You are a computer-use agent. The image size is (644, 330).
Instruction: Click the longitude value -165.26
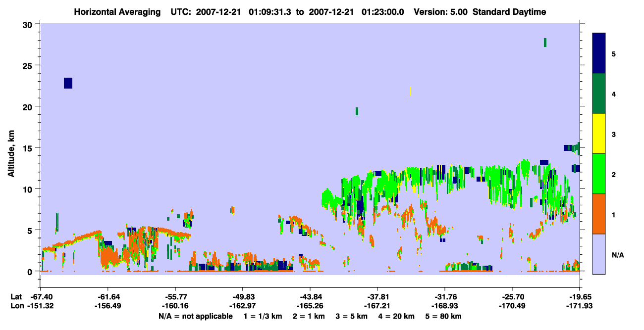point(310,306)
